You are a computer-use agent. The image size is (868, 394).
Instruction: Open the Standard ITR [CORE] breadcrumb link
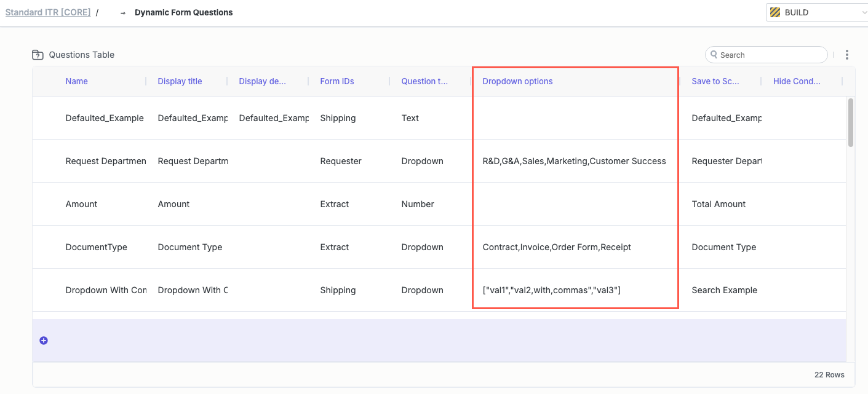tap(48, 12)
